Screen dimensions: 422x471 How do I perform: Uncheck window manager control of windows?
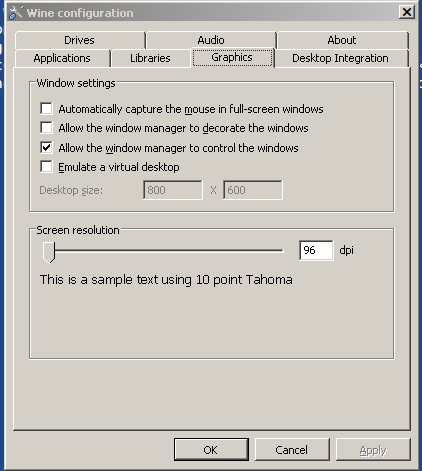46,147
